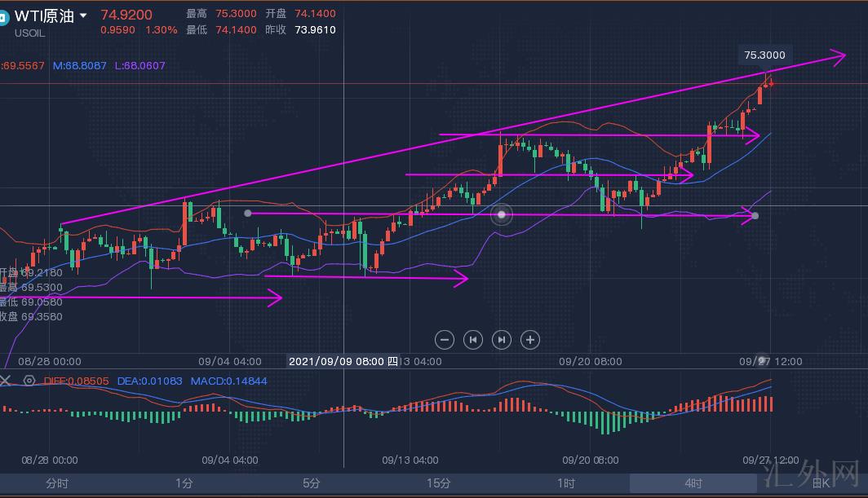Switch to the 15分 timeframe
This screenshot has height=498, width=868.
[x=439, y=483]
